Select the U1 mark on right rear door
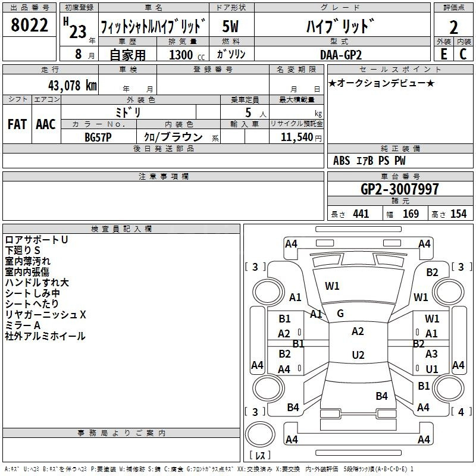 [x=432, y=369]
